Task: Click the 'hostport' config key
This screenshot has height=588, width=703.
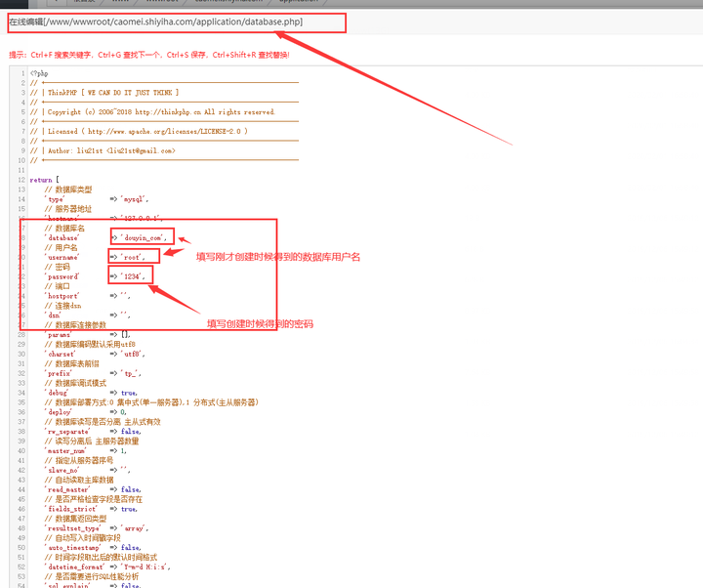Action: [62, 296]
